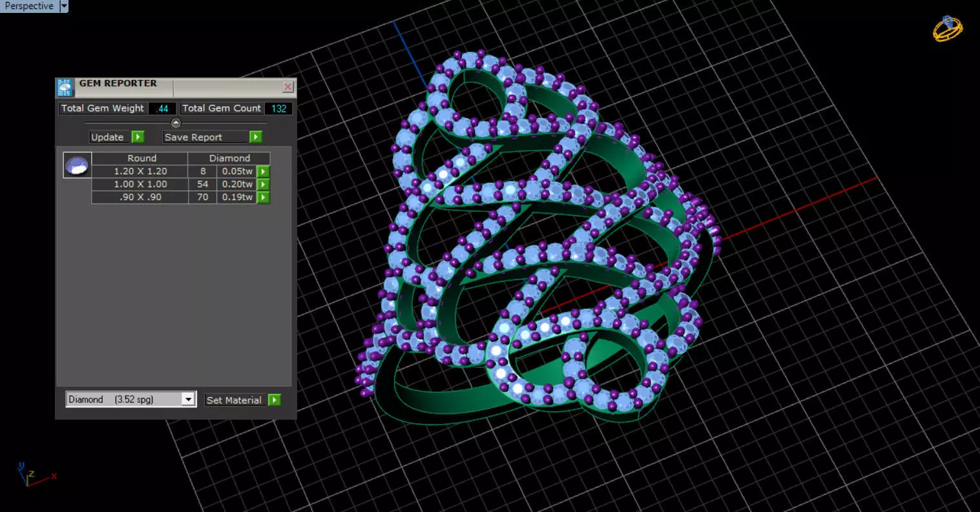Click the Update button
Image resolution: width=980 pixels, height=512 pixels.
[x=110, y=137]
